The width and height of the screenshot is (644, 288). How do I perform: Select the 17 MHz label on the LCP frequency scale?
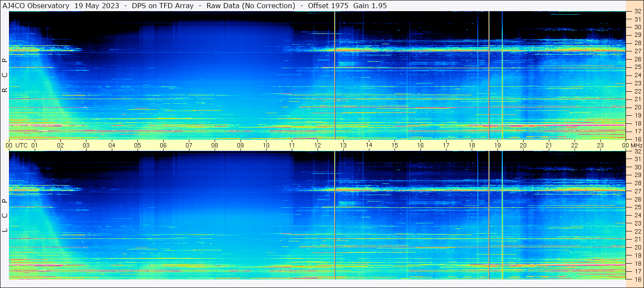[638, 271]
